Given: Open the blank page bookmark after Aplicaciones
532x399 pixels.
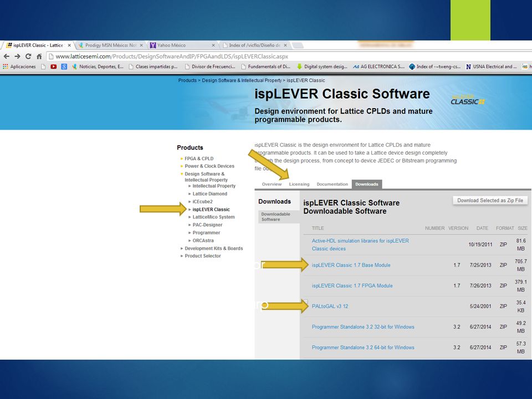Looking at the screenshot, I should [43, 66].
